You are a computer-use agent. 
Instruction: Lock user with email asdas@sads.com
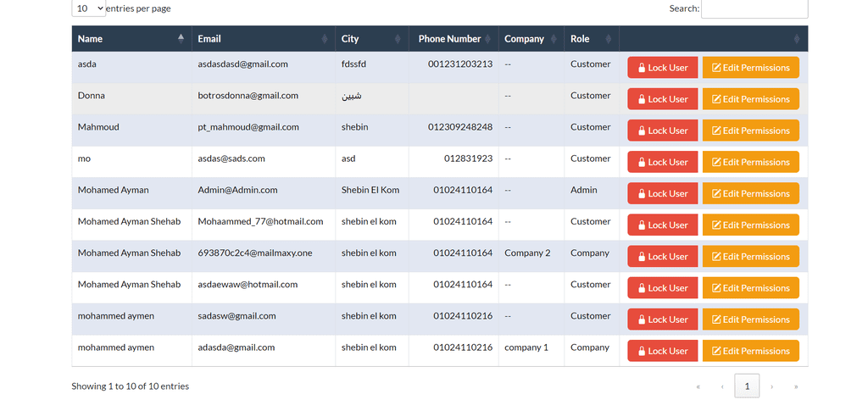click(x=662, y=162)
